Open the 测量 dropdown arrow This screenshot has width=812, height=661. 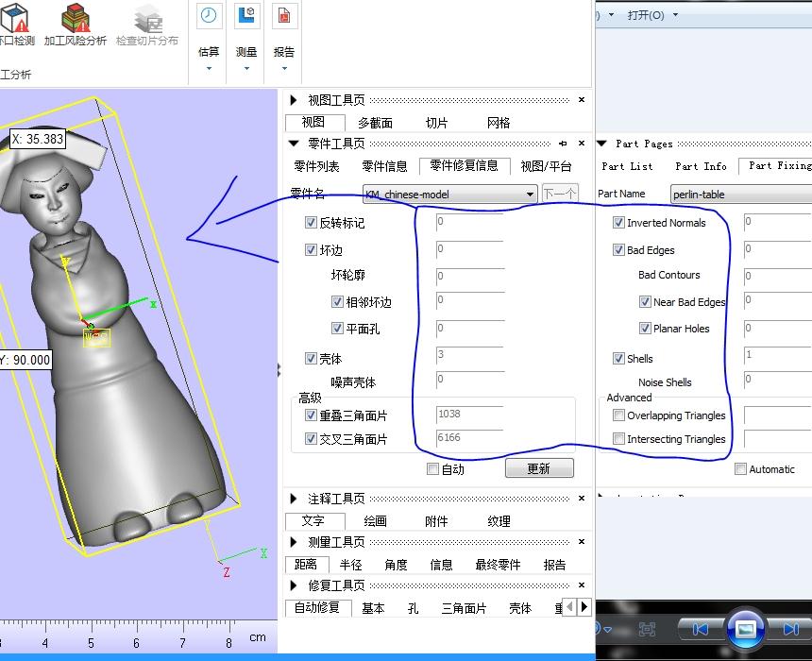[246, 68]
